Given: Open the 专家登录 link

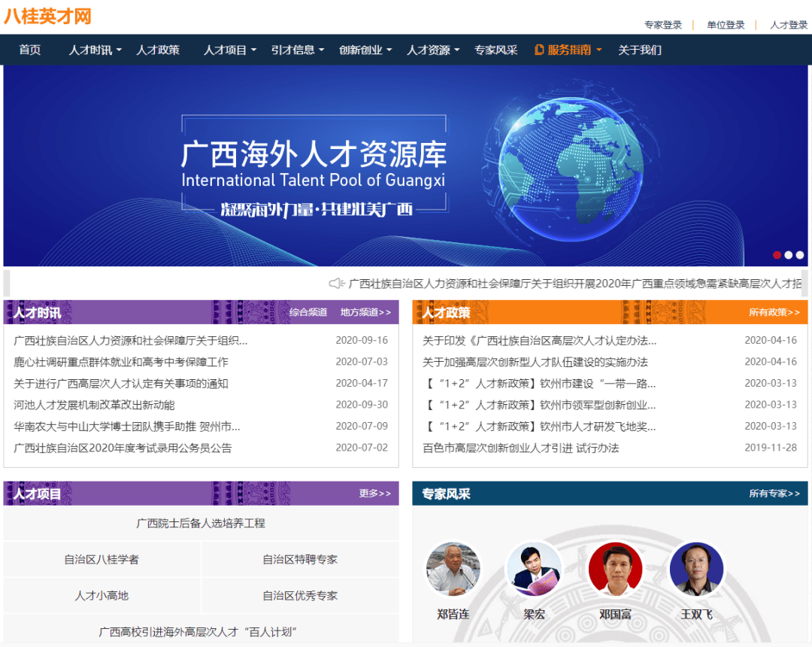Looking at the screenshot, I should [x=663, y=25].
